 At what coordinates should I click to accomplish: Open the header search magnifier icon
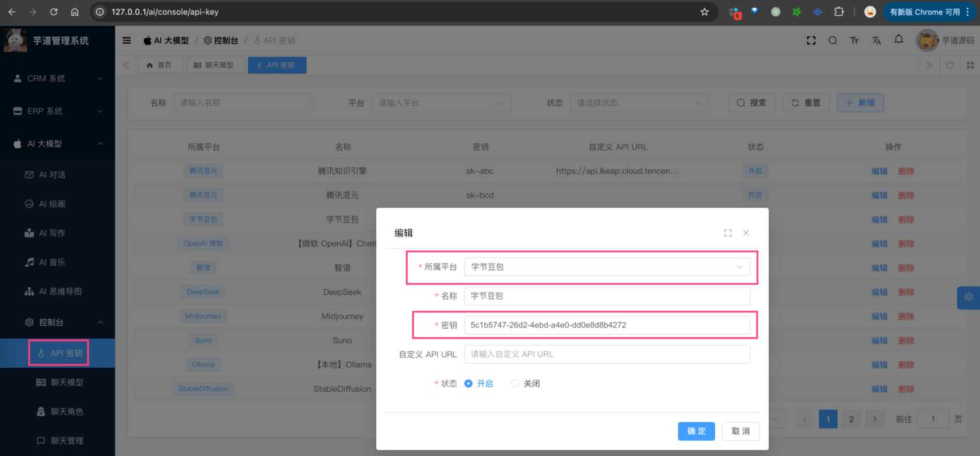point(832,40)
